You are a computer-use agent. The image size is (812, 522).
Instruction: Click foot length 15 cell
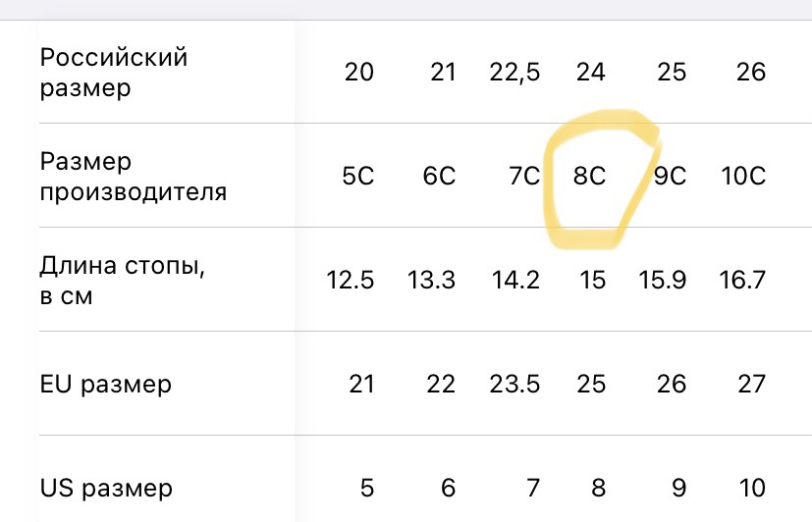(592, 280)
